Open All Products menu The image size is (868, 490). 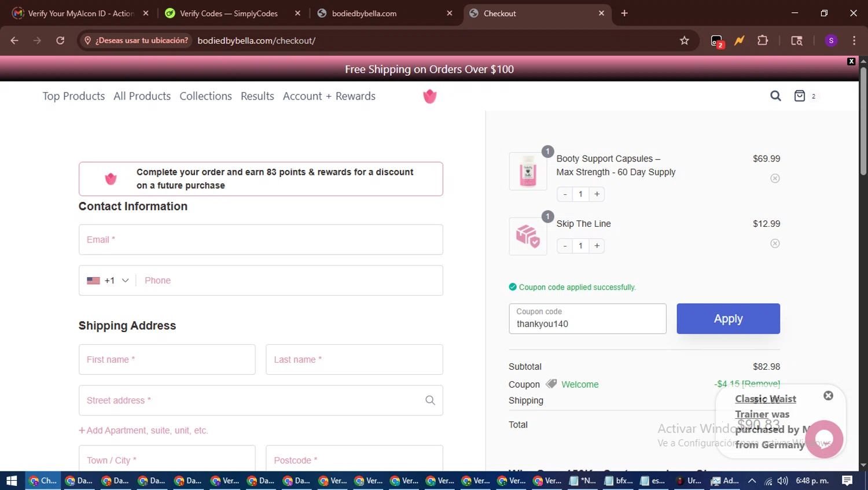142,96
